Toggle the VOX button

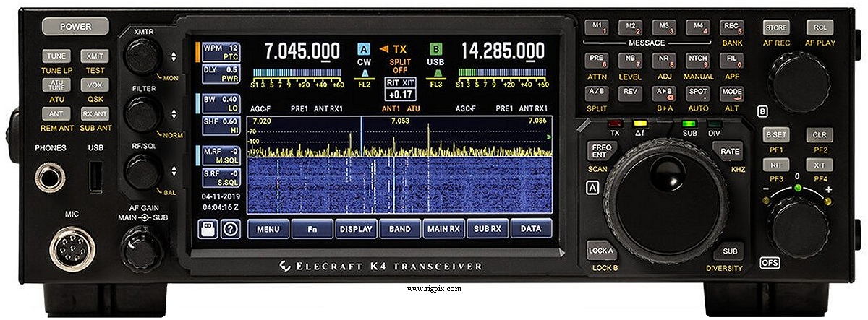pyautogui.click(x=95, y=85)
